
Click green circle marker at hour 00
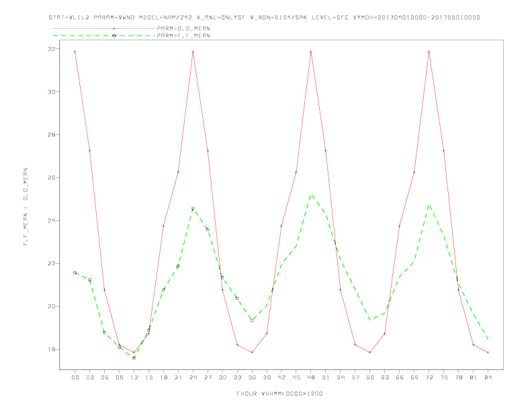(75, 273)
